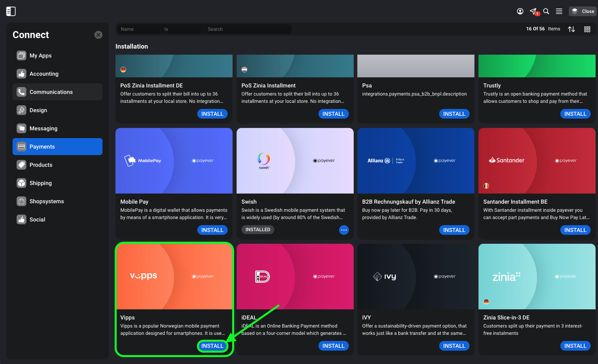Click the Shopsystems bag icon
This screenshot has width=598, height=364.
pos(21,201)
